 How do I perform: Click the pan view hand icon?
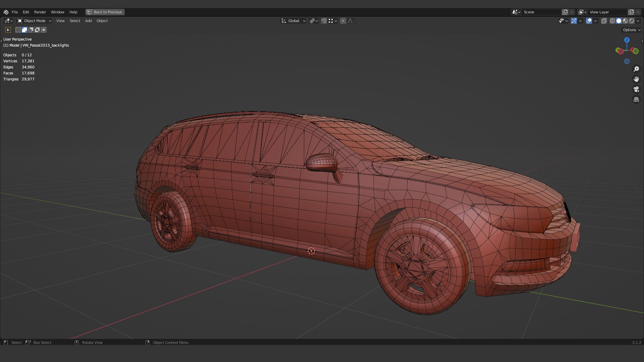636,79
